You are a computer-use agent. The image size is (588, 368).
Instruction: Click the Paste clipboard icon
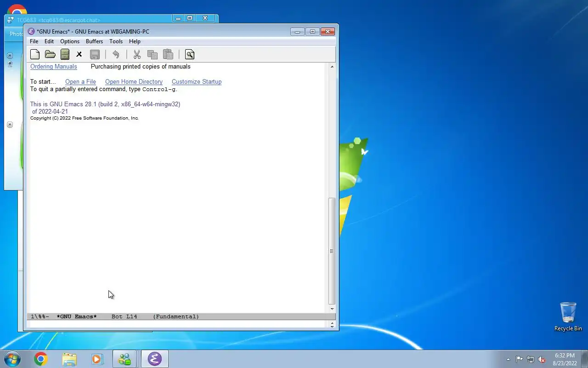(168, 54)
